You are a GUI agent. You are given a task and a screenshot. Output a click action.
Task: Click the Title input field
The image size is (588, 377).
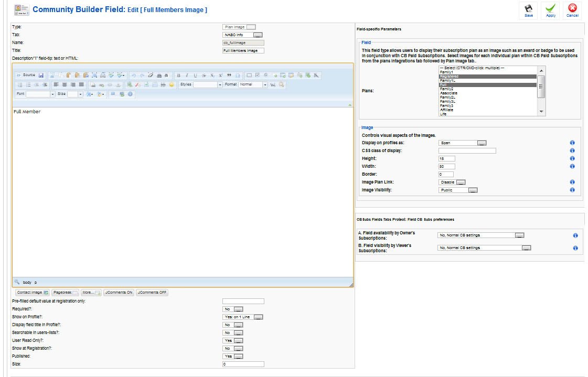coord(243,50)
